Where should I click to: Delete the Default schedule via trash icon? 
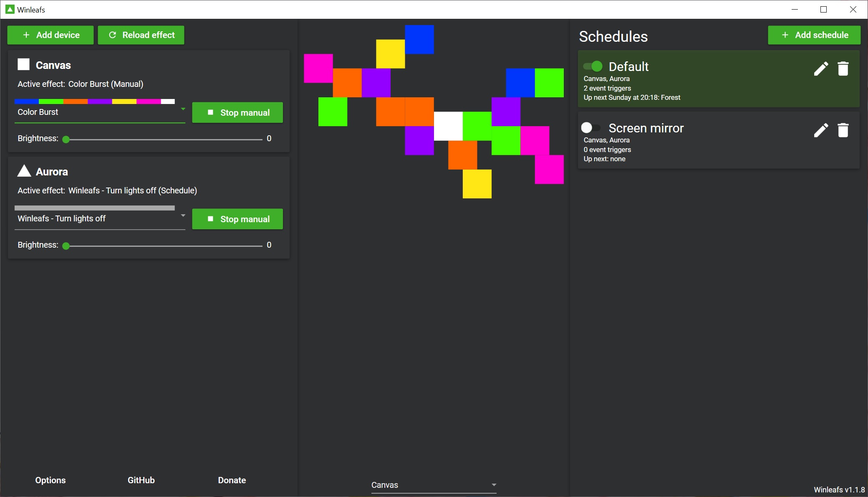coord(843,69)
